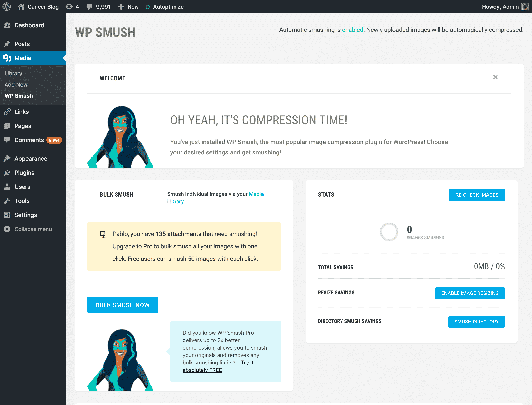Open Comments section from sidebar
Screen dimensions: 532x405
pyautogui.click(x=29, y=140)
